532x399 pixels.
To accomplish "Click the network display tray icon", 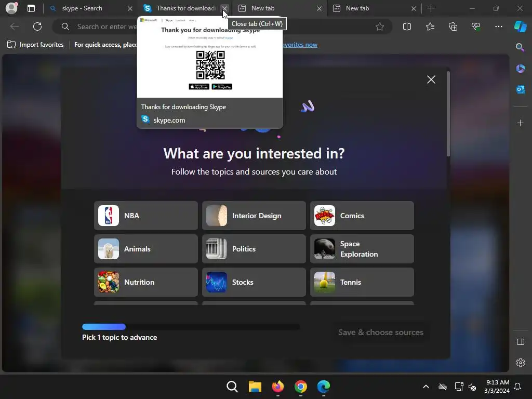I will click(x=459, y=387).
